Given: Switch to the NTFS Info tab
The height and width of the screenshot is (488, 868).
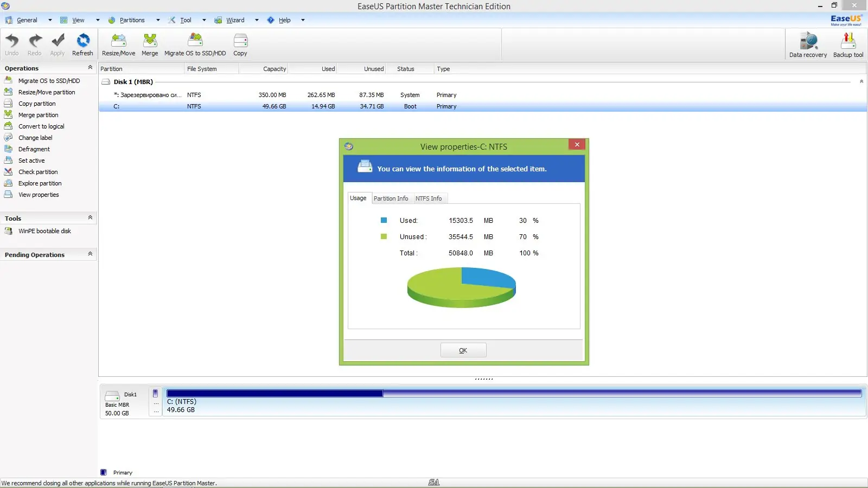Looking at the screenshot, I should point(429,198).
